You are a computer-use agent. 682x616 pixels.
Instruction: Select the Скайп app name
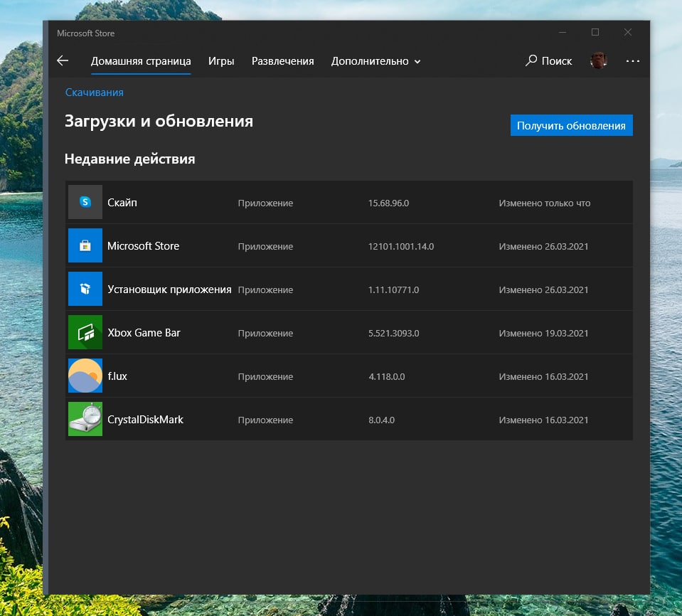click(x=122, y=203)
